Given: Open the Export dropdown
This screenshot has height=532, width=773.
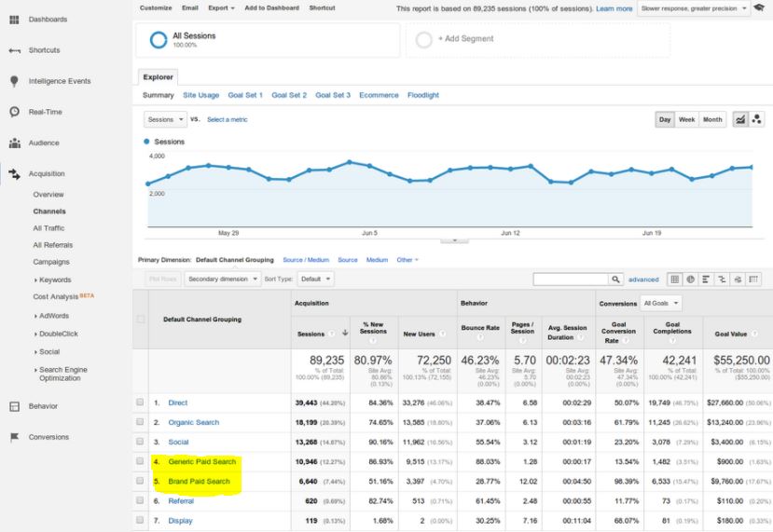Looking at the screenshot, I should 221,7.
